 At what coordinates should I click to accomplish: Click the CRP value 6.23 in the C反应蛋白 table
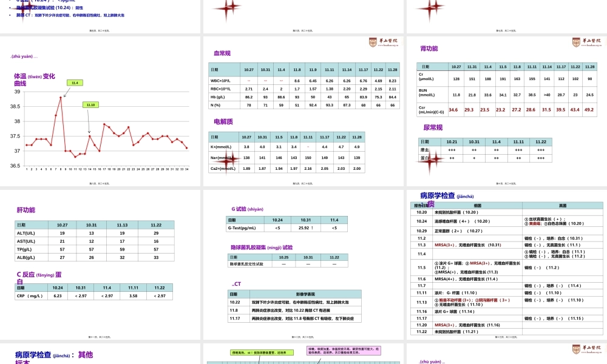58,296
